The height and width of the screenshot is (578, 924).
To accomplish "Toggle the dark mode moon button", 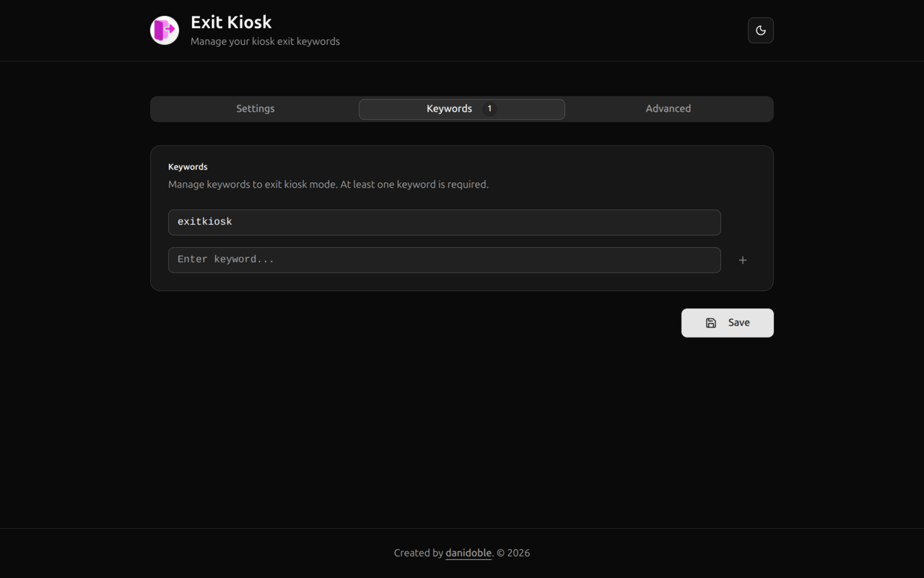I will [x=760, y=30].
